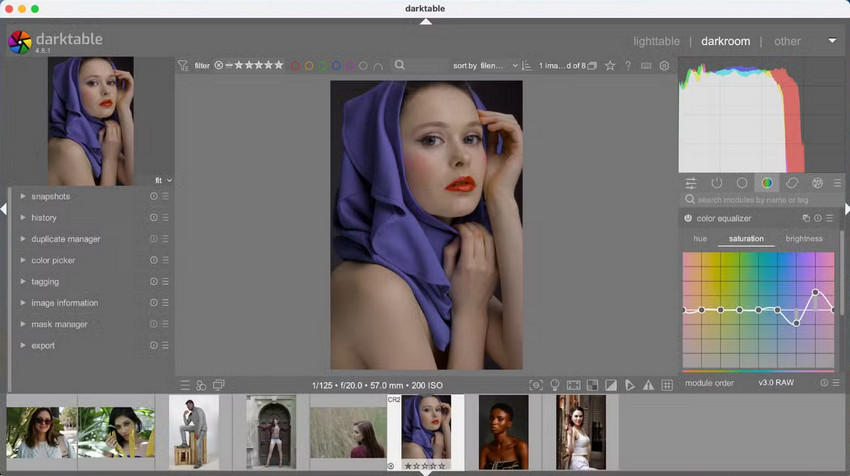Toggle gray color label filter circle
850x476 pixels.
363,66
